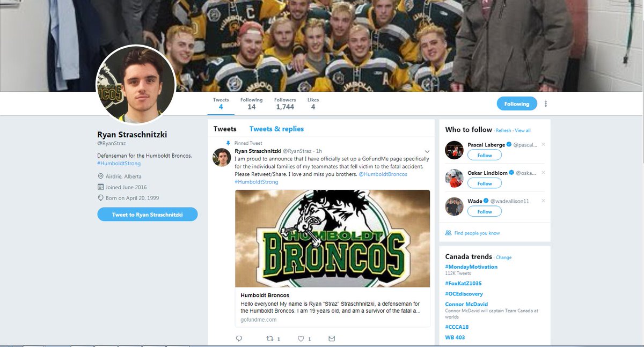Screen dimensions: 644x347
Task: Dismiss Pascal Laberge follow suggestion
Action: [x=543, y=145]
